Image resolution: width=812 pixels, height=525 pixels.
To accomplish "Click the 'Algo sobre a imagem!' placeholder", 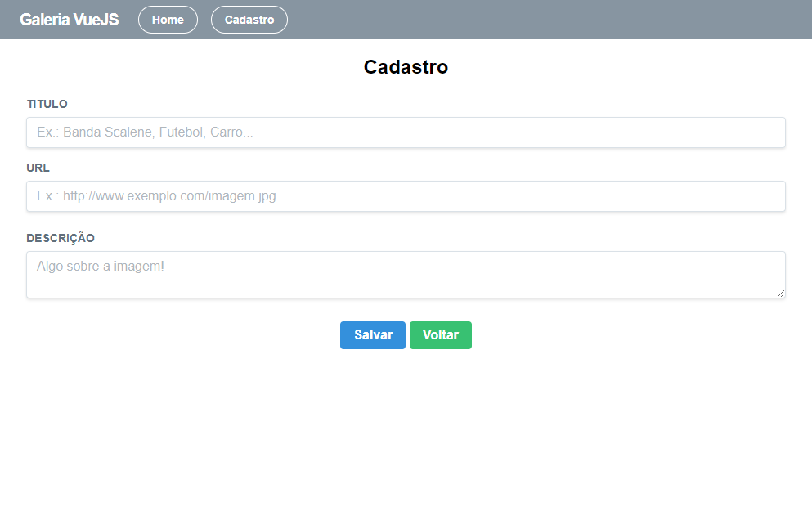I will click(x=101, y=266).
